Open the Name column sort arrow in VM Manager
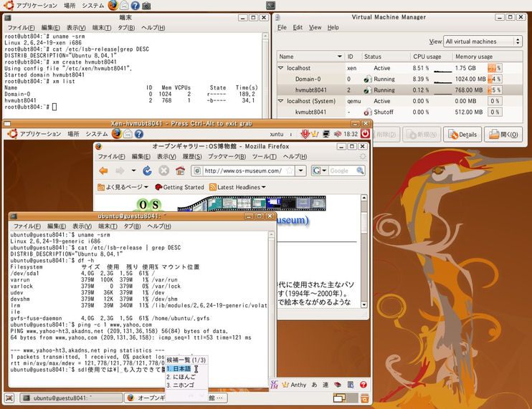The height and width of the screenshot is (409, 532). pos(339,57)
